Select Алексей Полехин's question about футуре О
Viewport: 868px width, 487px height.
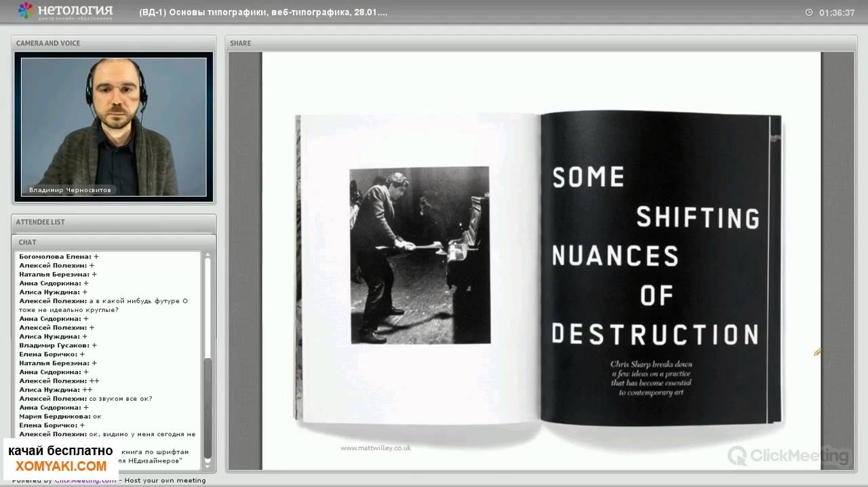click(x=103, y=301)
